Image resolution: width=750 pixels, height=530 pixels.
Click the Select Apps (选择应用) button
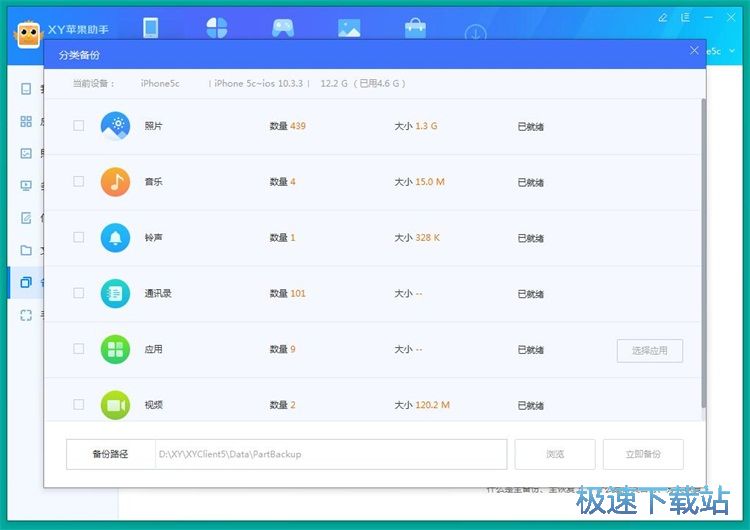click(649, 350)
